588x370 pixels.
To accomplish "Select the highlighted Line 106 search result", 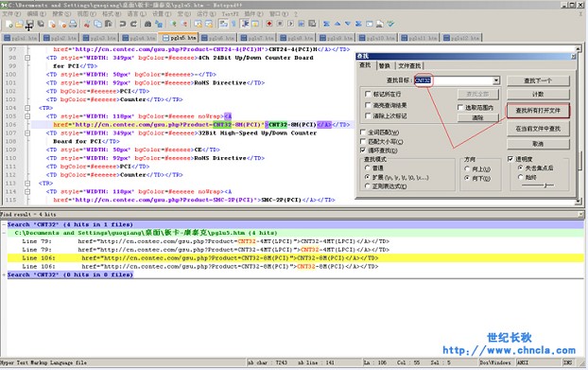I will point(295,258).
